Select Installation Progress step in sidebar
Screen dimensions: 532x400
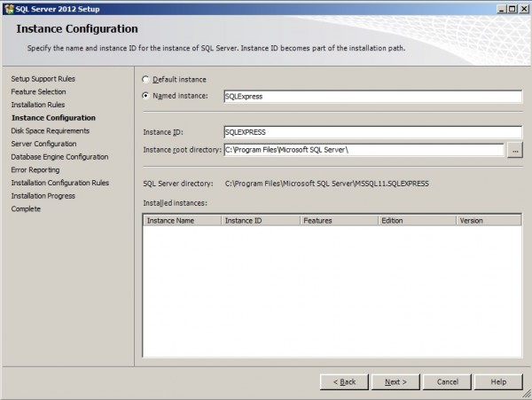(x=43, y=196)
